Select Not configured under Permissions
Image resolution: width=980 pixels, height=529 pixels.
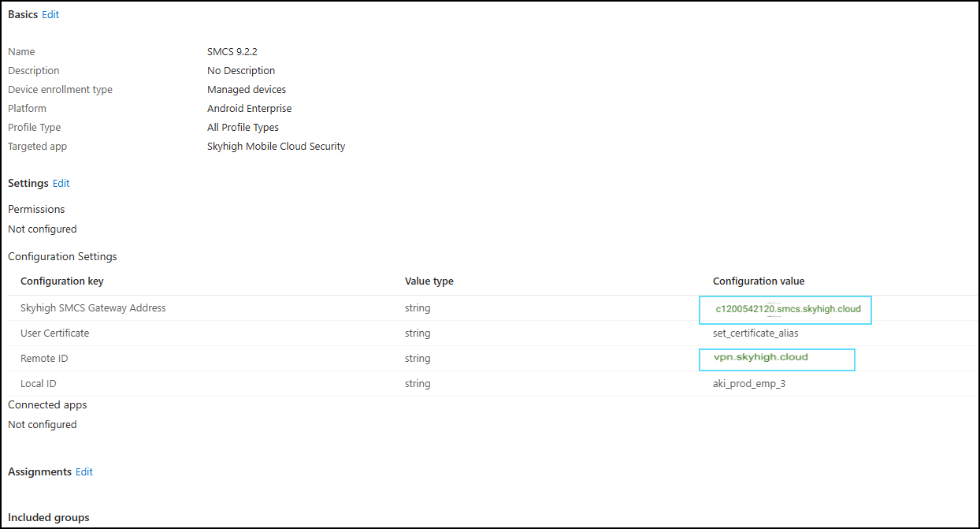[x=43, y=229]
